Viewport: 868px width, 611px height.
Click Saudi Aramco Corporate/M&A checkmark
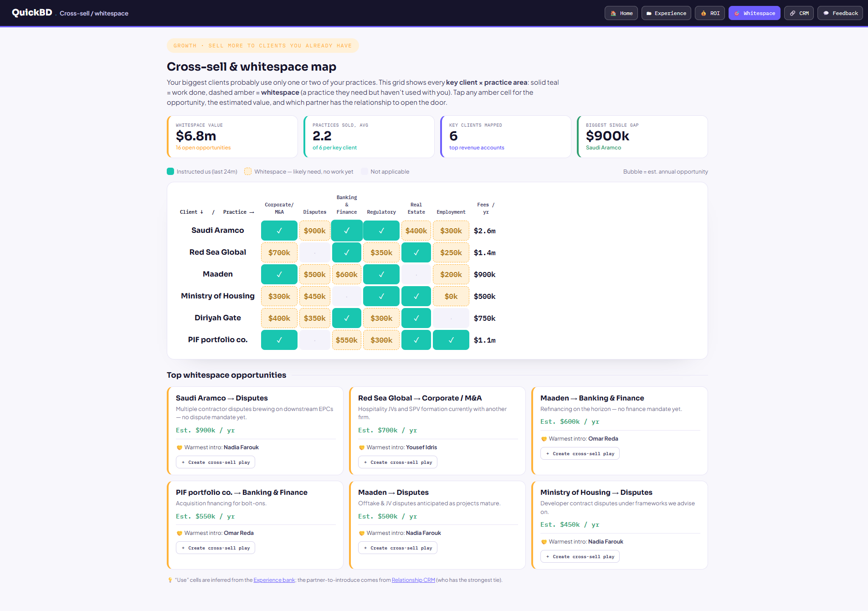click(x=279, y=231)
